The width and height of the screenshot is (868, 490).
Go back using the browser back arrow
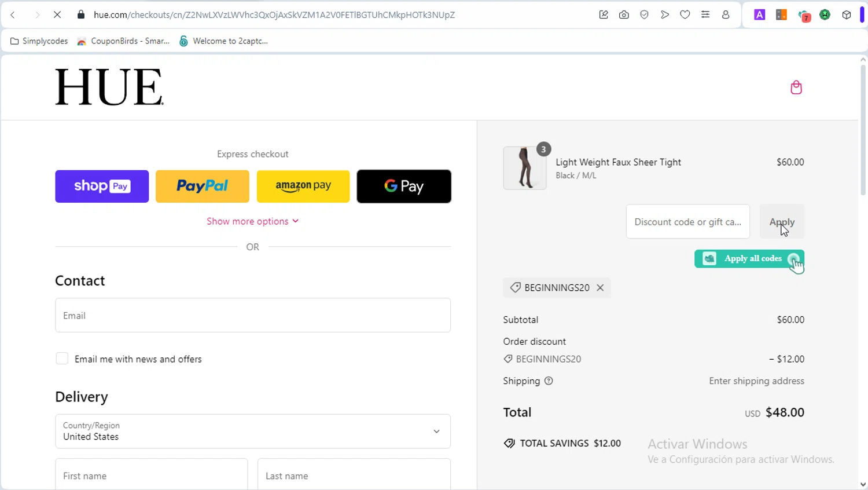tap(13, 15)
